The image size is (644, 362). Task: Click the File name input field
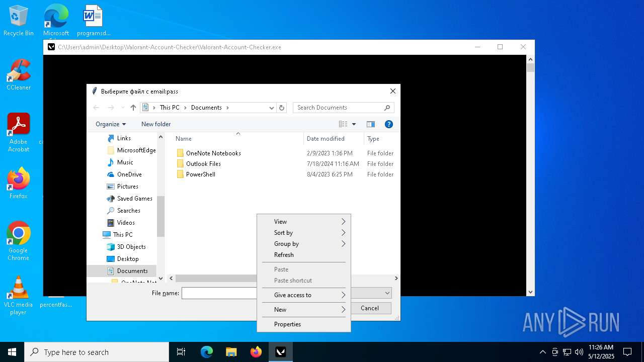tap(219, 293)
